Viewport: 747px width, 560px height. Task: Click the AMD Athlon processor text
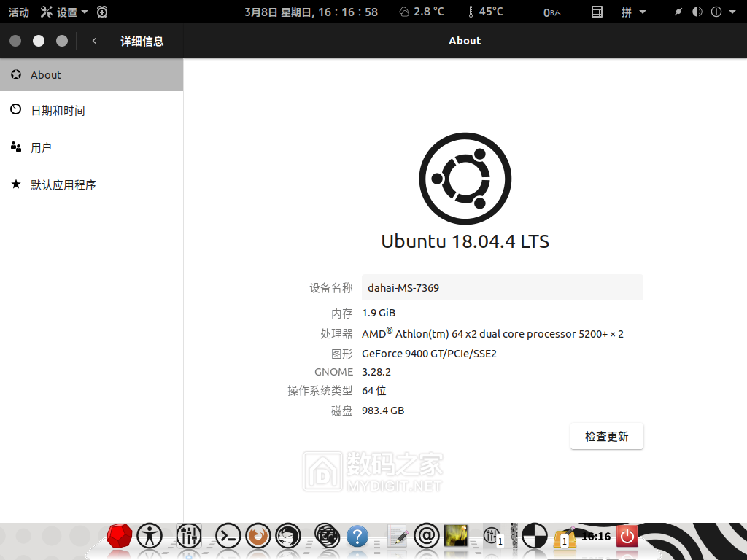pyautogui.click(x=492, y=332)
